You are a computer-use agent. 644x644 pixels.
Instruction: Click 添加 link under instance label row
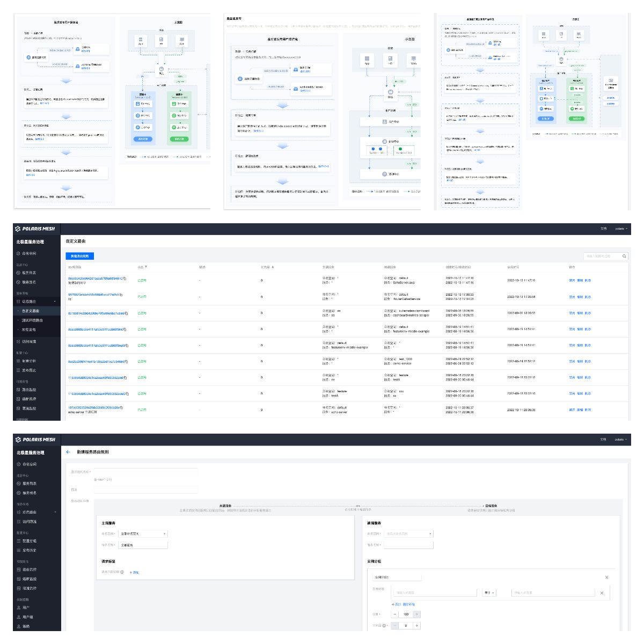pos(397,604)
